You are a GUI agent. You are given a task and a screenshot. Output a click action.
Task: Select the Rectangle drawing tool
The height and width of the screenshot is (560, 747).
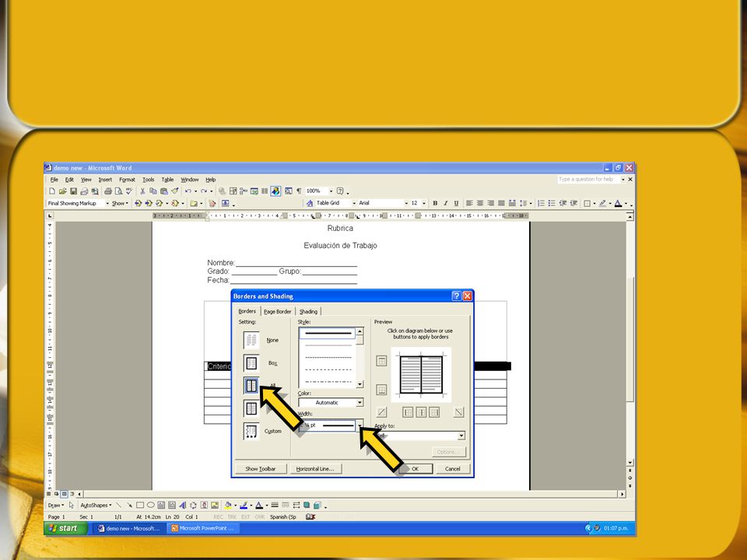140,506
